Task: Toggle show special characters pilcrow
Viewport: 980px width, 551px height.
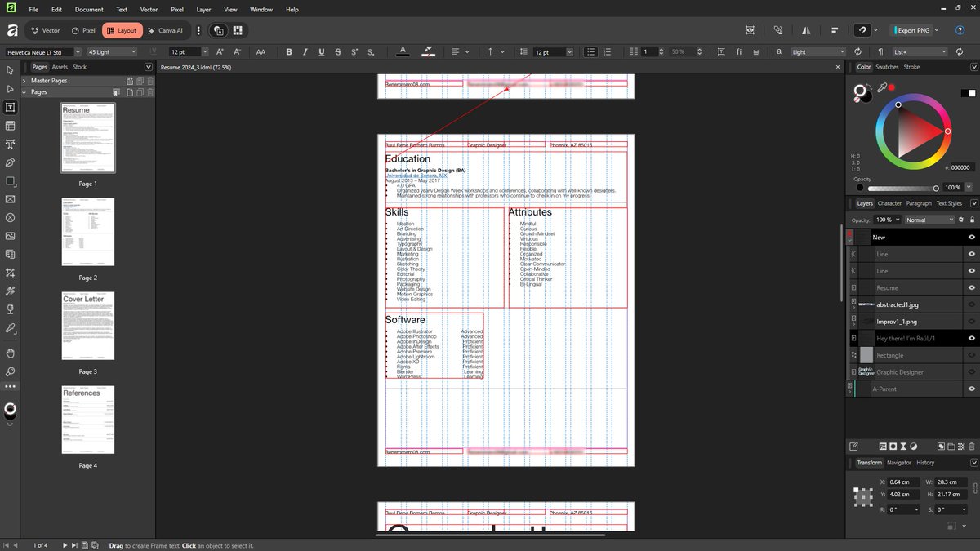Action: point(880,51)
